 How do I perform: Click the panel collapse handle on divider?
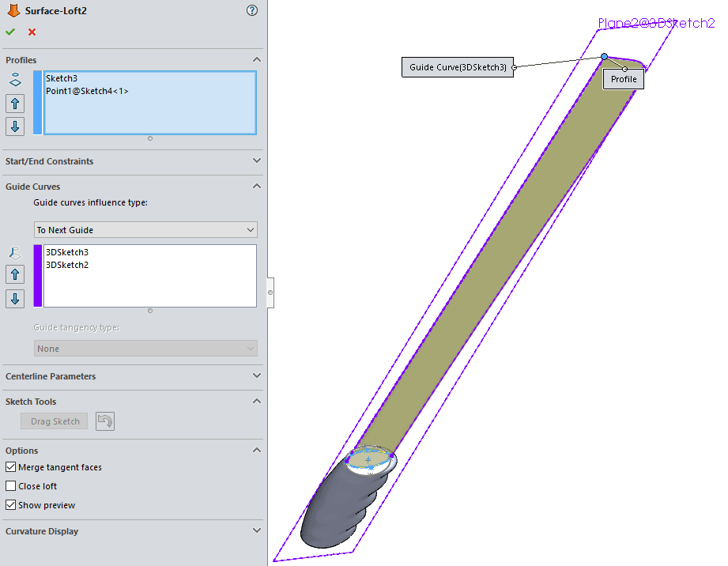pyautogui.click(x=270, y=292)
